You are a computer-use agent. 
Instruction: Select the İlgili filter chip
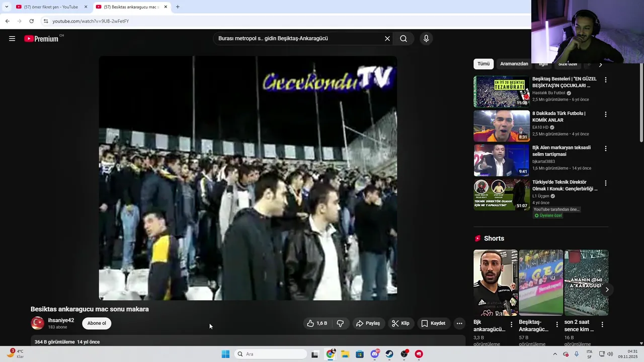[543, 64]
